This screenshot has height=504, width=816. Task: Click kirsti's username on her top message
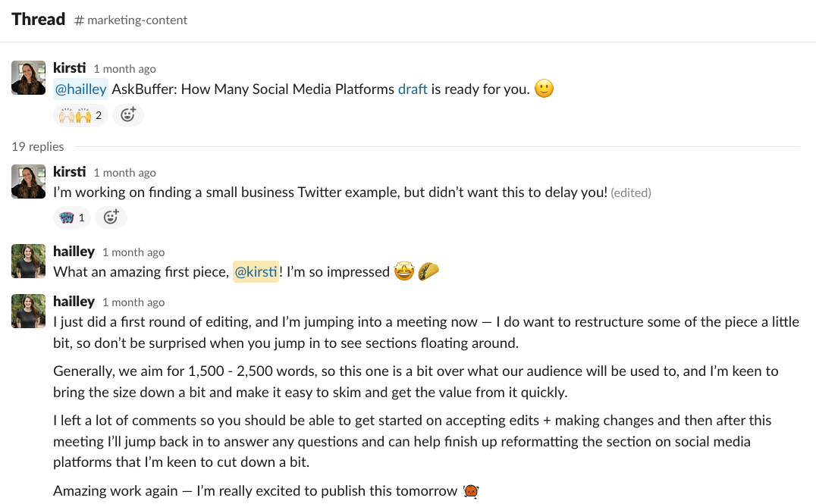(x=69, y=67)
